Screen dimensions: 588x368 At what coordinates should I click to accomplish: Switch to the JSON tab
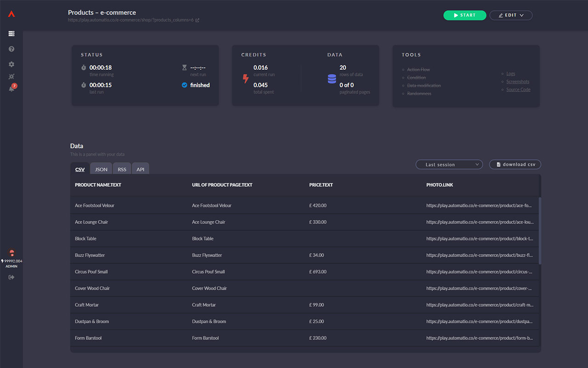[x=101, y=169]
